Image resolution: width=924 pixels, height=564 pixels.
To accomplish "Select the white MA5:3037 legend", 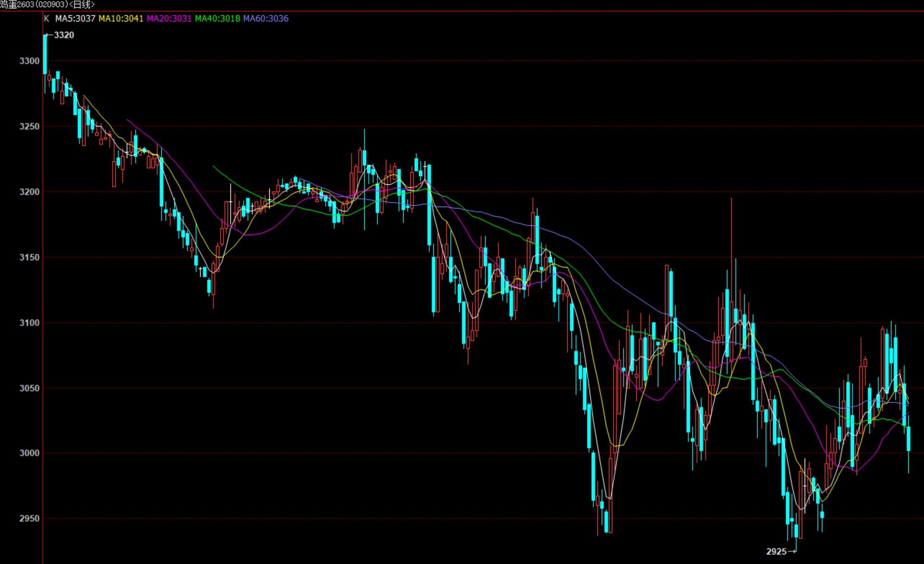I will tap(75, 19).
